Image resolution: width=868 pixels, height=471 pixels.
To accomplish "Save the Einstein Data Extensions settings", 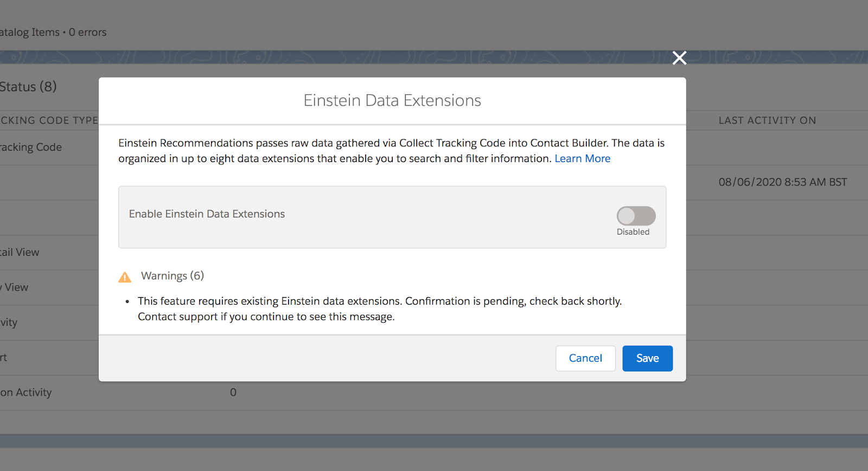I will pyautogui.click(x=647, y=358).
